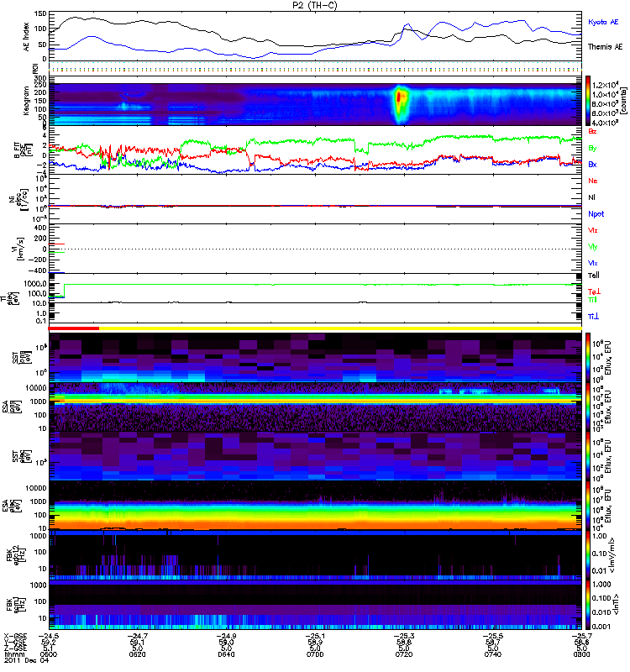Click the blue Bx legend label

click(x=592, y=164)
